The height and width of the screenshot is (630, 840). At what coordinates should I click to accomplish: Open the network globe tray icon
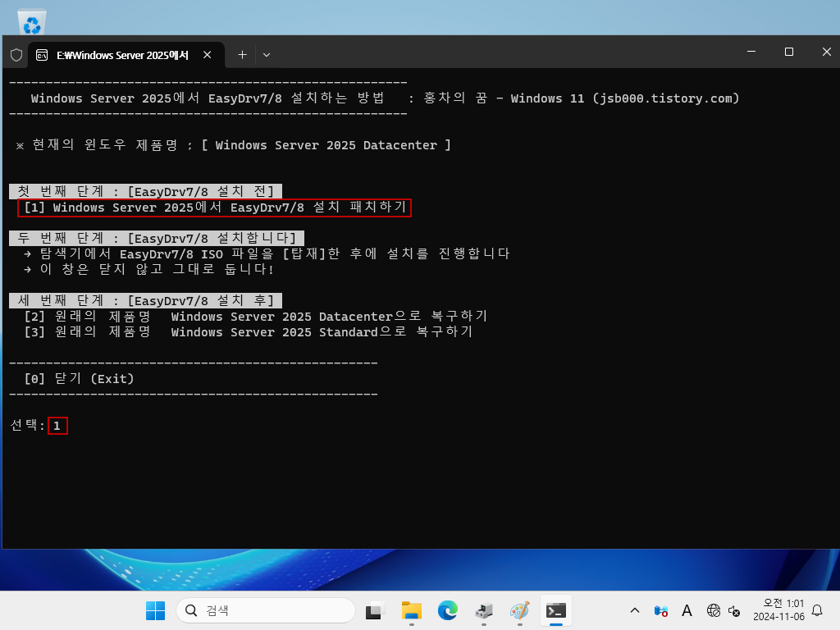click(x=713, y=610)
